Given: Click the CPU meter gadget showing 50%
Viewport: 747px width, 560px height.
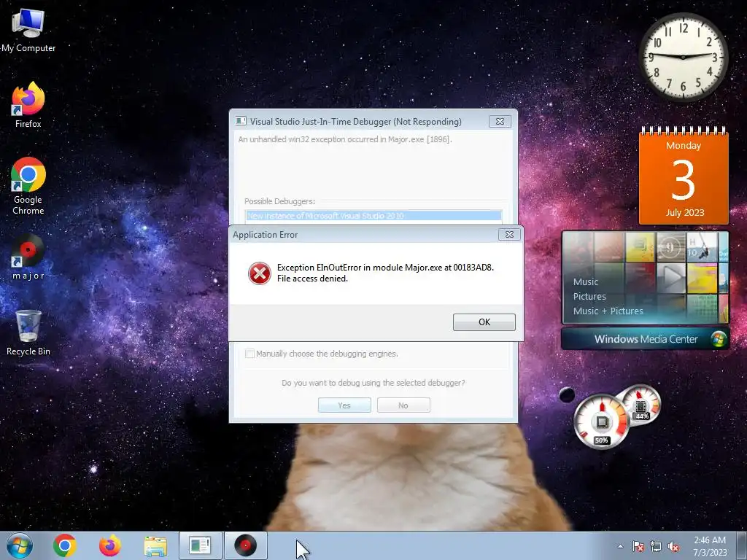Looking at the screenshot, I should click(602, 422).
